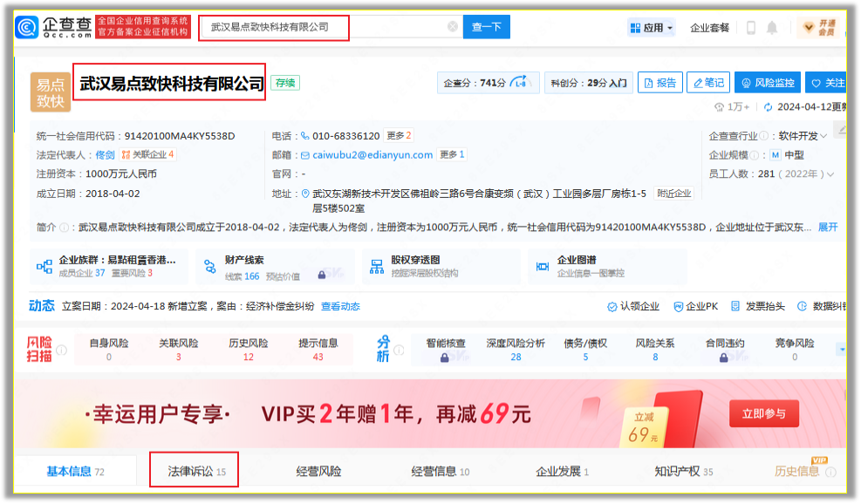This screenshot has width=861, height=504.
Task: Switch to 企业发展 1 tab
Action: click(x=563, y=471)
